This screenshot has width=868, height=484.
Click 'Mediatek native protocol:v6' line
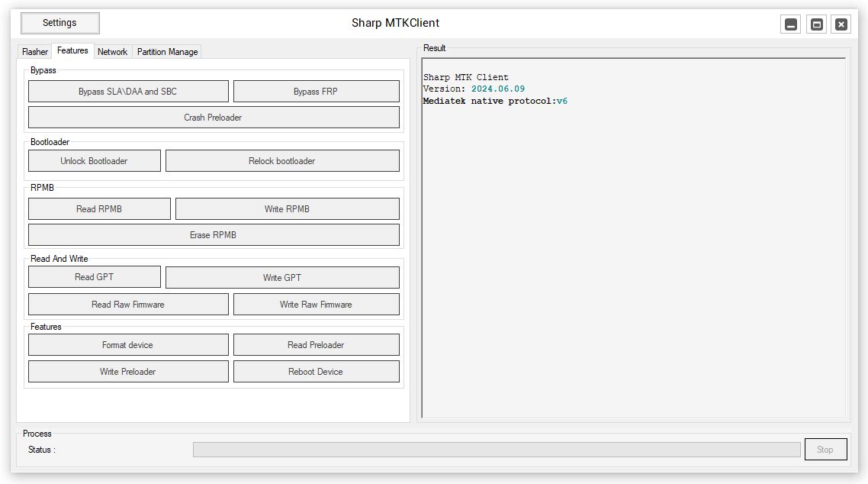click(x=495, y=101)
